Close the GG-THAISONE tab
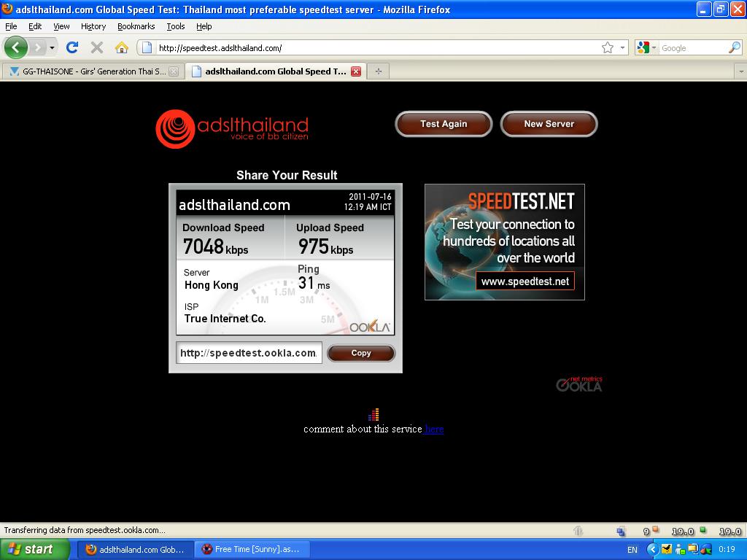The width and height of the screenshot is (747, 560). (x=174, y=71)
